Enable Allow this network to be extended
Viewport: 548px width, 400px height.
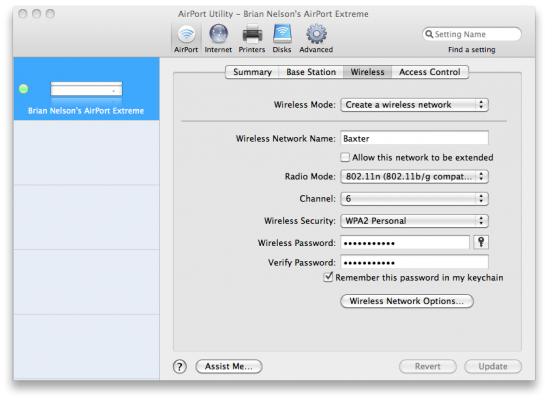coord(345,157)
